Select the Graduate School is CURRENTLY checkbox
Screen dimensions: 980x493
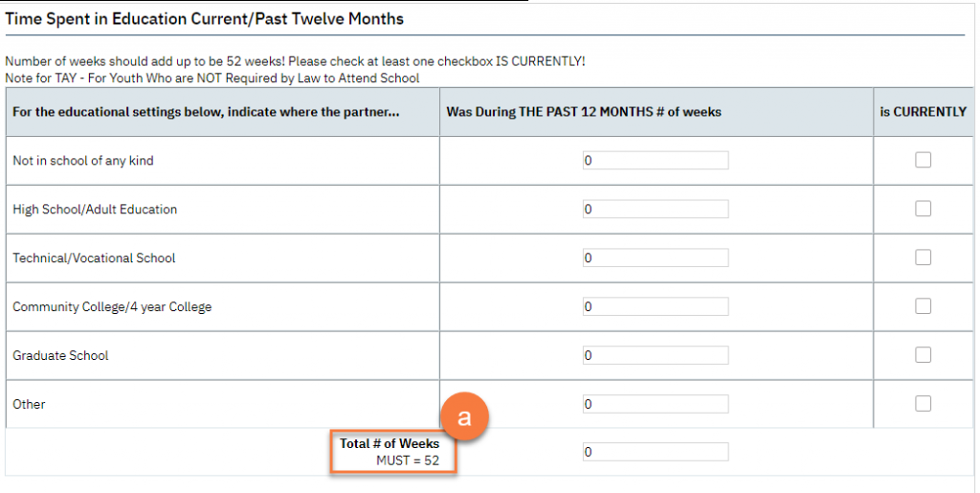click(923, 355)
